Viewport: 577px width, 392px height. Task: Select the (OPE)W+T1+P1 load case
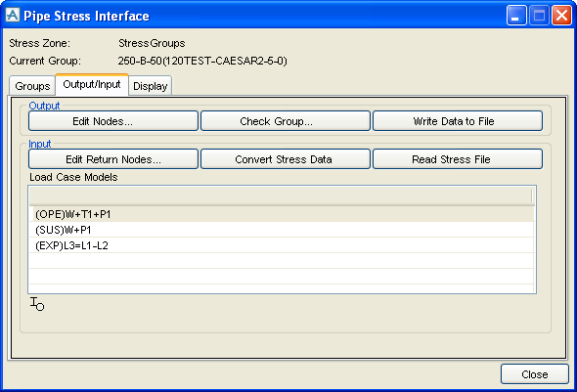click(x=282, y=214)
